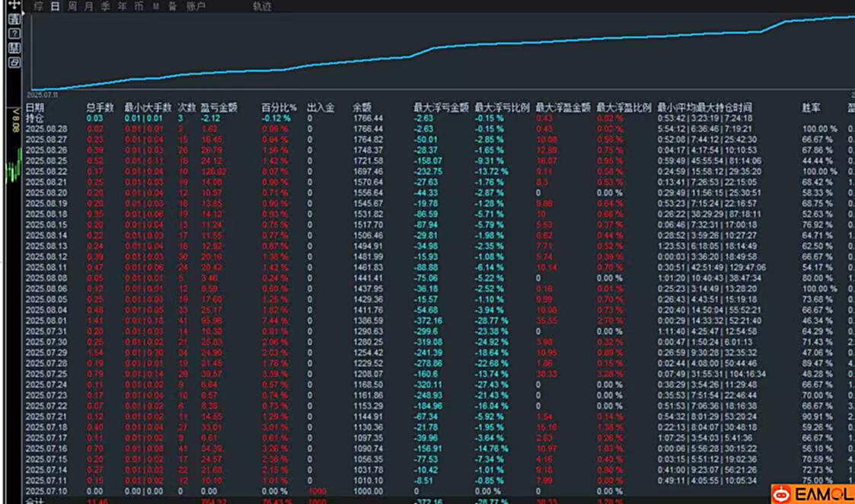Click win rate 90.91 %
This screenshot has width=855, height=504.
click(818, 416)
